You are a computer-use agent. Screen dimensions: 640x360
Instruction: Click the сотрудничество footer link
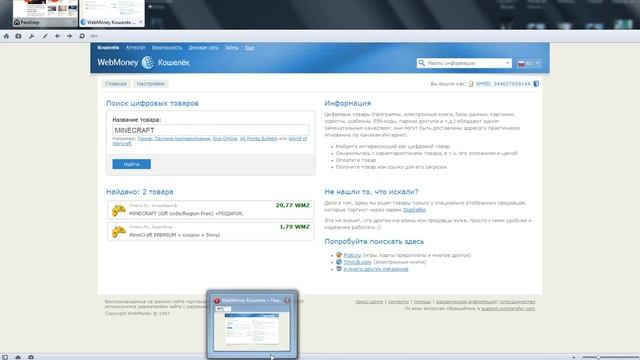(517, 302)
